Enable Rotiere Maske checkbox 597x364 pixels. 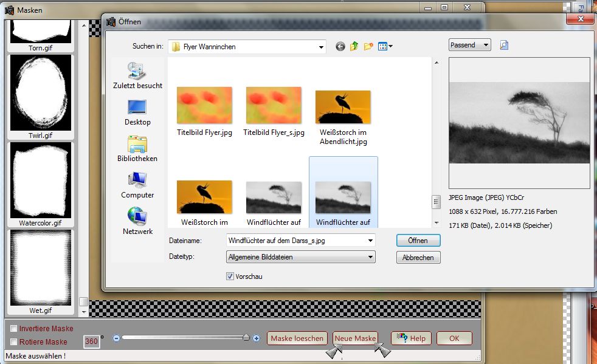tap(13, 342)
